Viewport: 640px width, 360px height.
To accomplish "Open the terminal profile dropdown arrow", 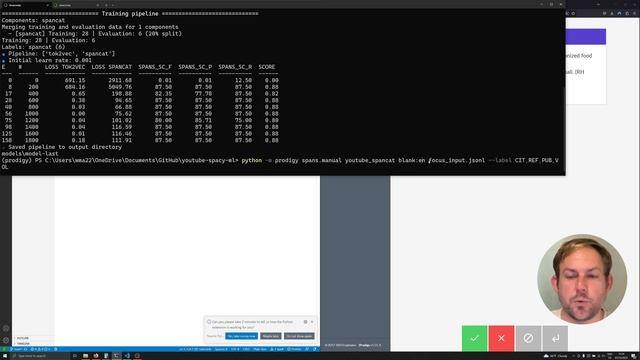I will 113,5.
